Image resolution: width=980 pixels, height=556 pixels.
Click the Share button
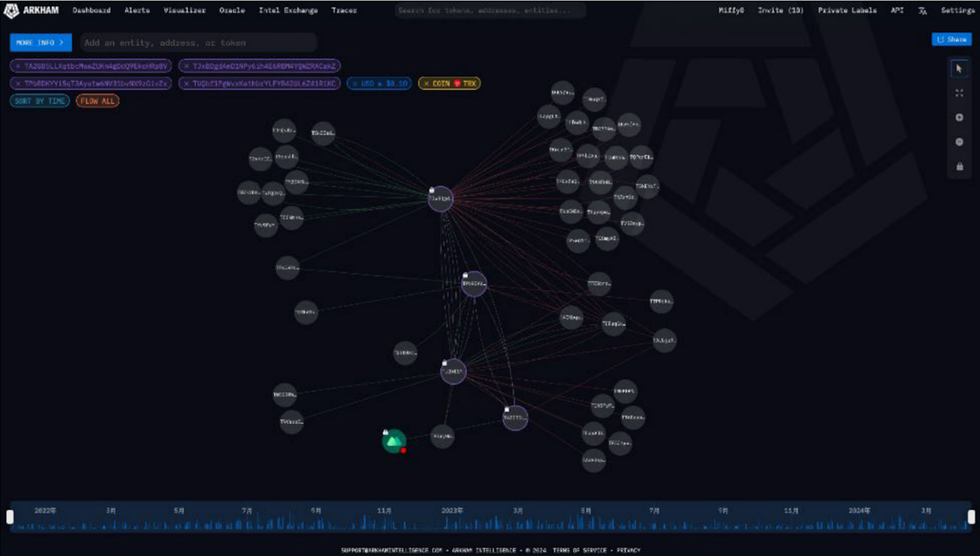click(x=951, y=39)
